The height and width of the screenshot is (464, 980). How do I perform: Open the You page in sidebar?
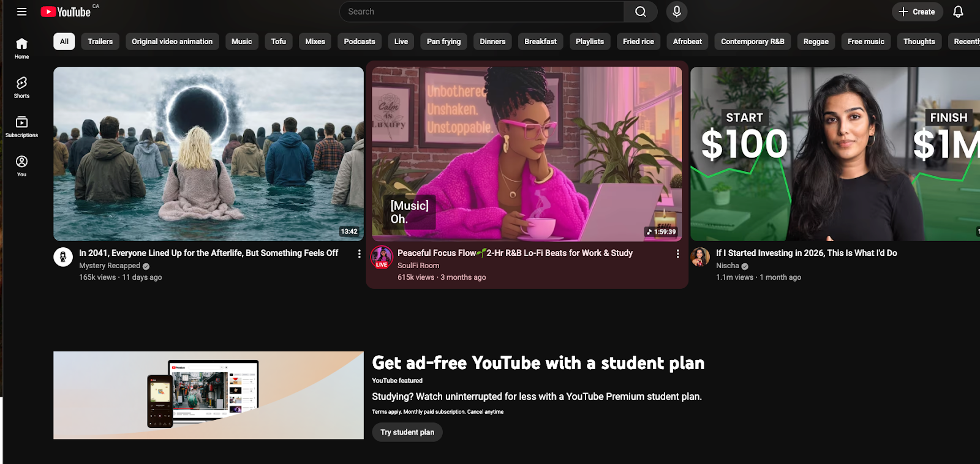click(x=21, y=165)
